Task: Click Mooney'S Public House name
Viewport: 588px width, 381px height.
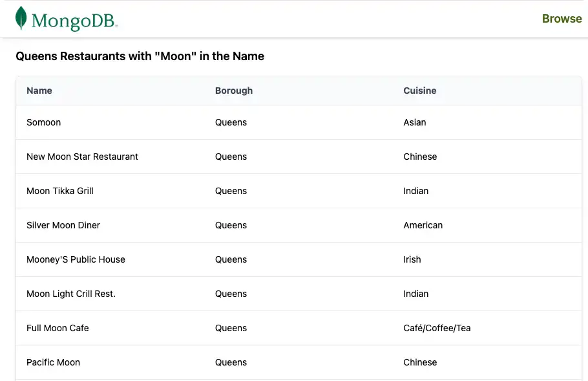Action: pos(76,259)
